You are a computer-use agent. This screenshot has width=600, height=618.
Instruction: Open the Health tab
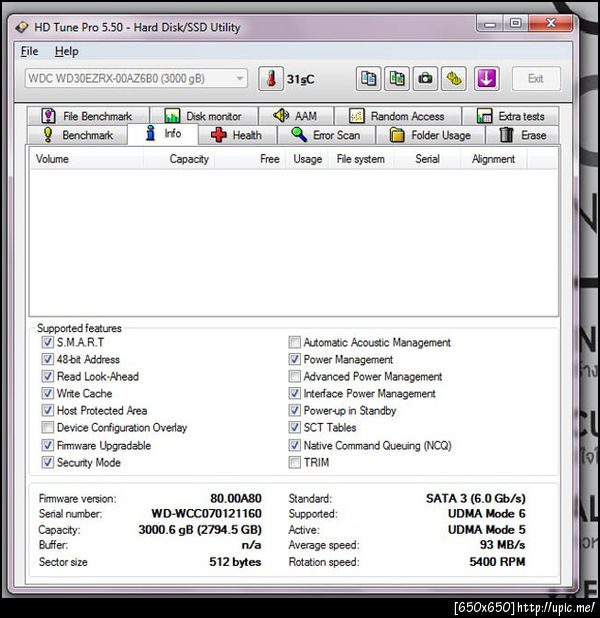point(237,135)
